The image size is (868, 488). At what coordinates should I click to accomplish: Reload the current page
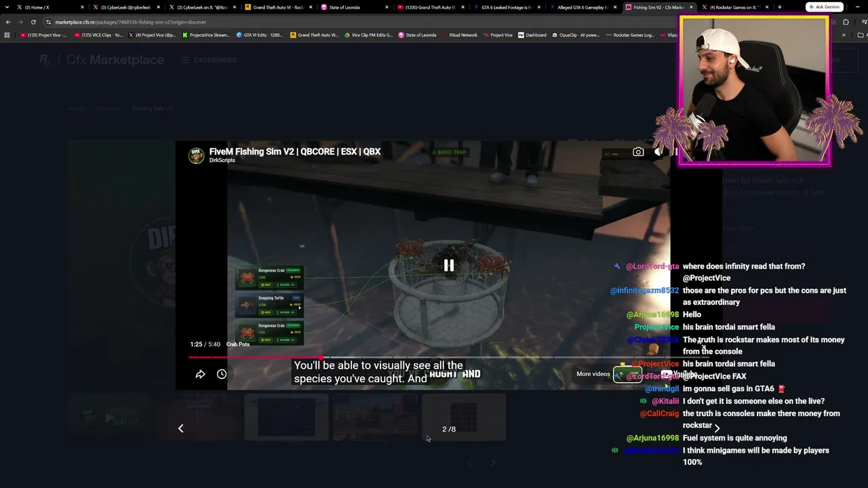pos(33,22)
